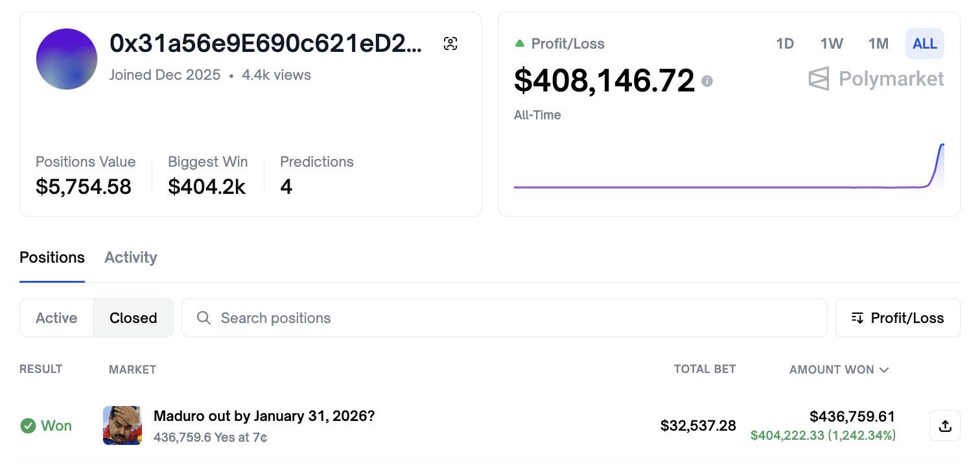This screenshot has width=980, height=467.
Task: Open the Profit/Loss info tooltip icon
Action: [x=707, y=82]
